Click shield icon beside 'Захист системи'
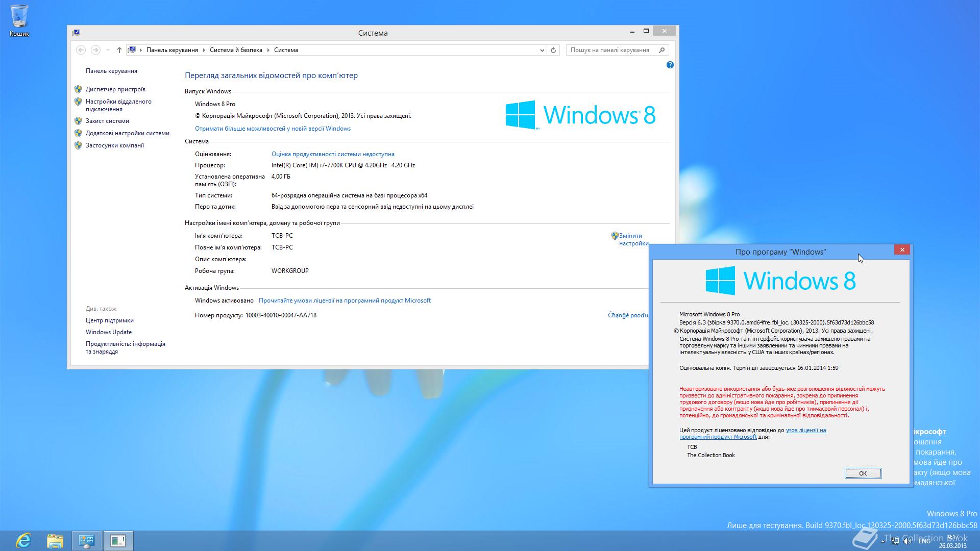 pyautogui.click(x=78, y=121)
